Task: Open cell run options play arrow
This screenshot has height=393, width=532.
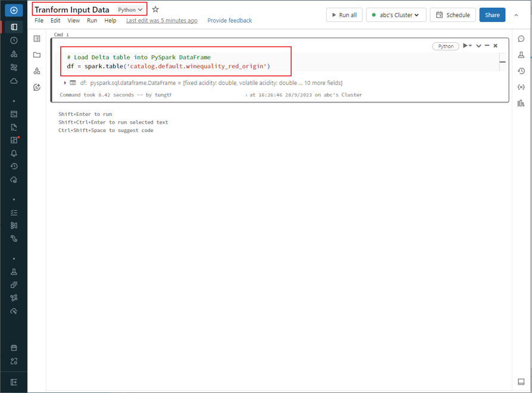Action: (x=467, y=45)
